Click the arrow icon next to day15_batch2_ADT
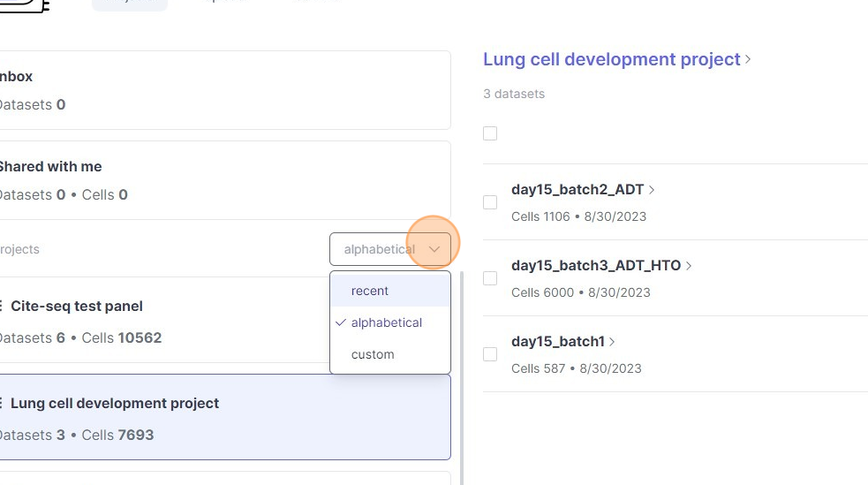Viewport: 868px width, 485px height. pos(653,190)
